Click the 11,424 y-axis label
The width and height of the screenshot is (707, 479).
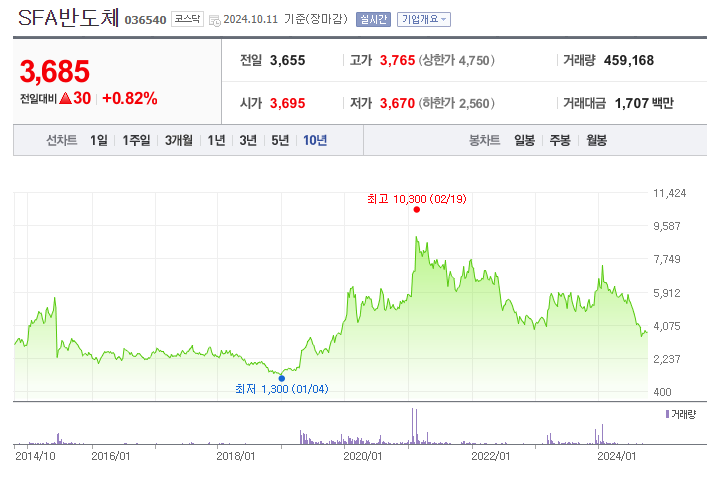coord(670,193)
